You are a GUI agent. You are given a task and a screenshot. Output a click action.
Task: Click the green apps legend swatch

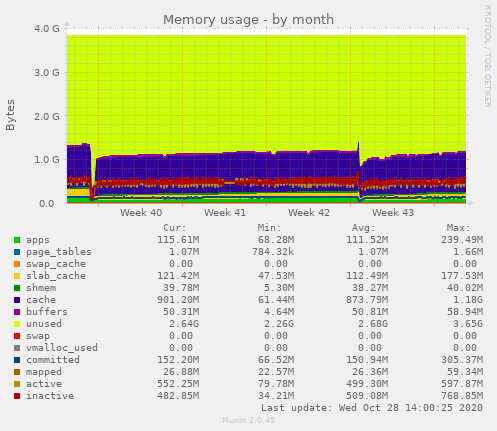[17, 240]
